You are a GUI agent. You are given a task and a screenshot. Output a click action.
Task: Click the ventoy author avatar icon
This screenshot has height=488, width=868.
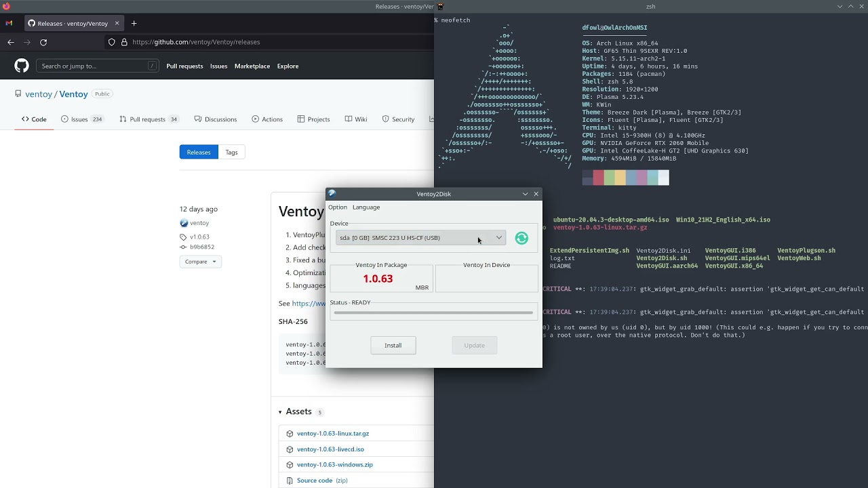pyautogui.click(x=184, y=223)
